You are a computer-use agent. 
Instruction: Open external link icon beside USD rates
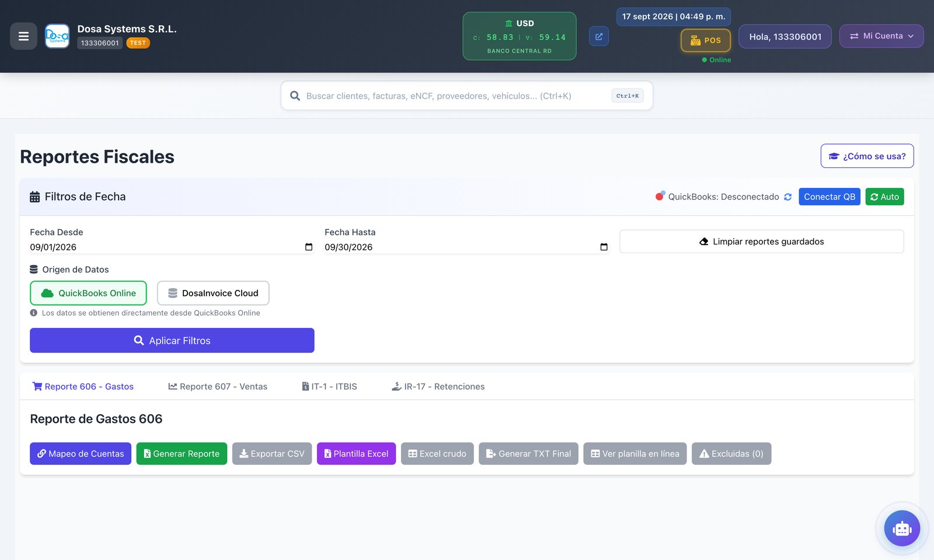pyautogui.click(x=599, y=36)
